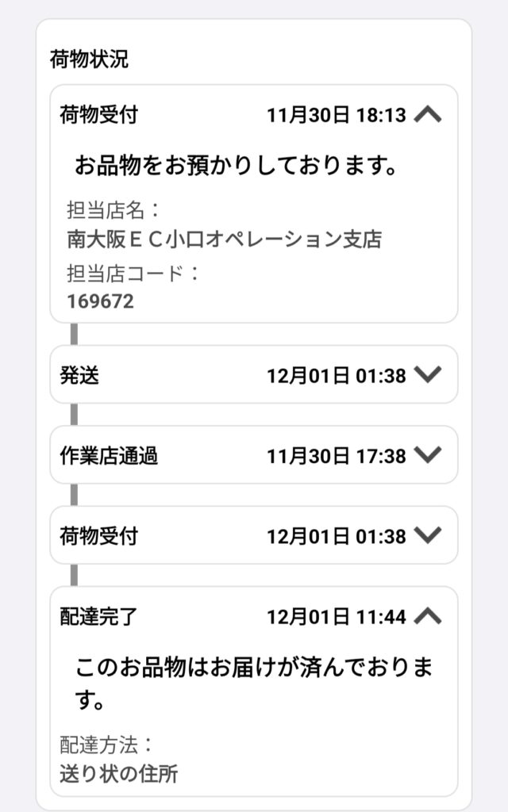Click the 送り状の住所 delivery method text

click(x=118, y=773)
